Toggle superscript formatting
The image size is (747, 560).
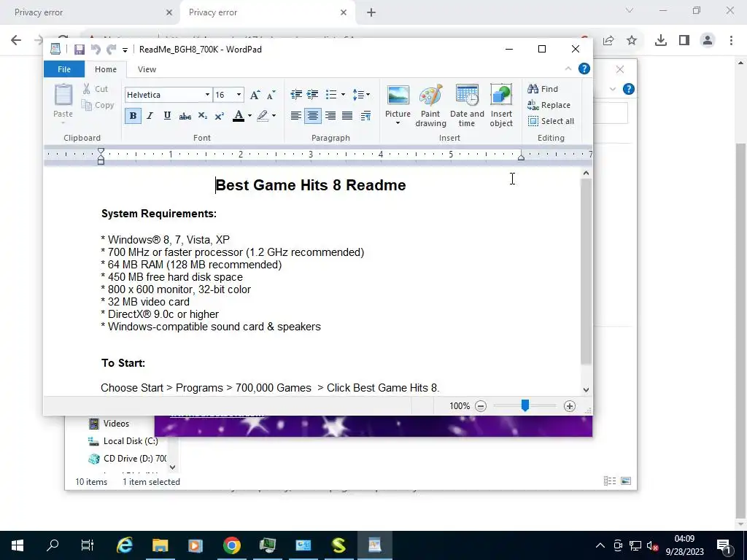coord(220,116)
